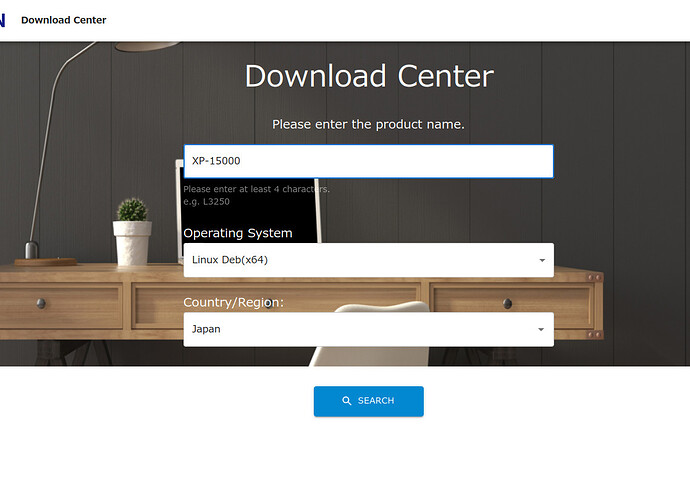
Task: Click the 'e.g. L3250' hint text
Action: [206, 202]
